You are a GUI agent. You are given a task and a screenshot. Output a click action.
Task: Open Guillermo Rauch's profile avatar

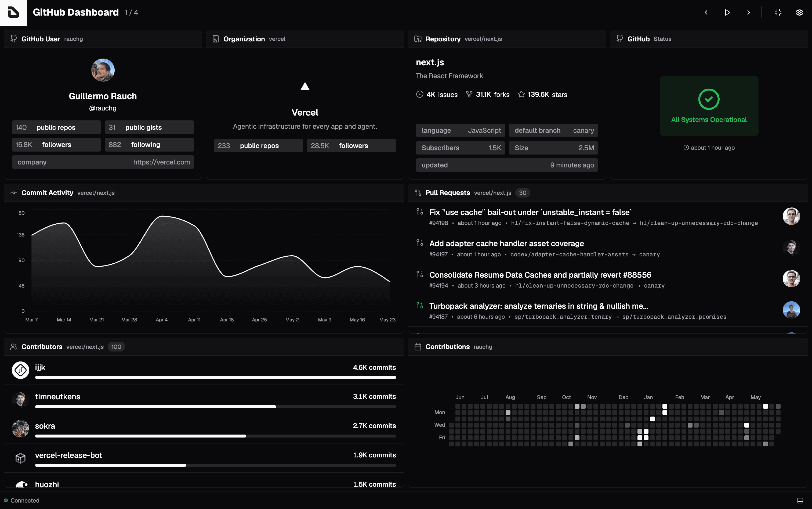click(103, 70)
